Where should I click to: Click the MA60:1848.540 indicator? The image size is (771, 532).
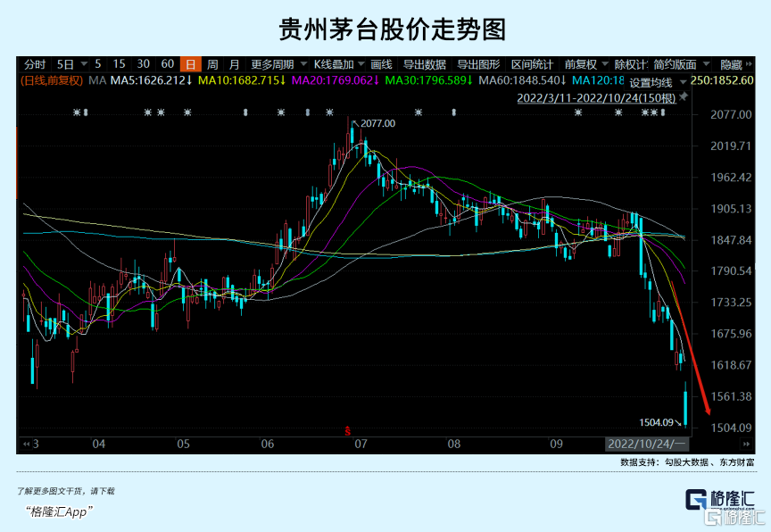click(522, 80)
